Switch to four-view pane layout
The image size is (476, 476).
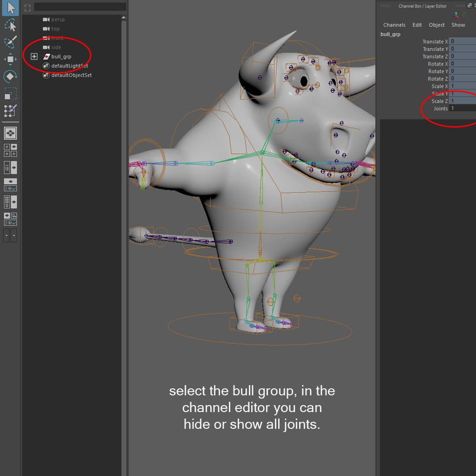tap(10, 150)
